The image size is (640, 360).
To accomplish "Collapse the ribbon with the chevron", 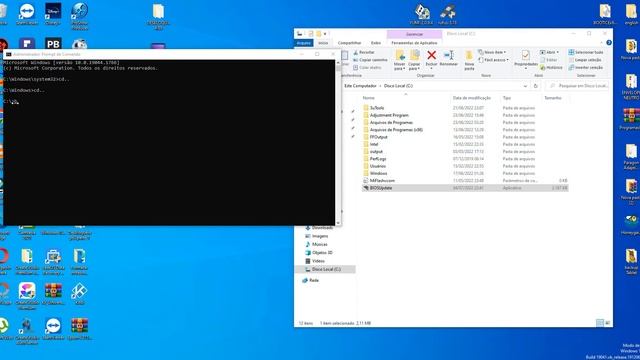I will [601, 42].
